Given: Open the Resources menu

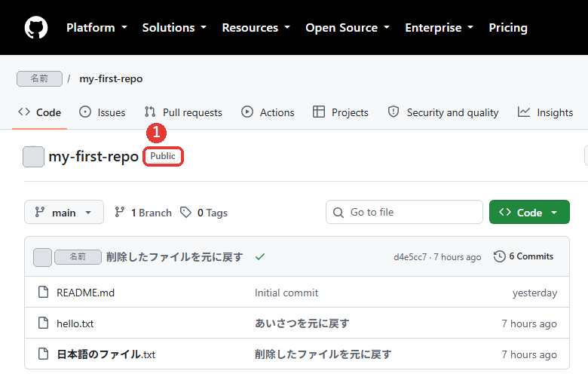Looking at the screenshot, I should [x=256, y=27].
